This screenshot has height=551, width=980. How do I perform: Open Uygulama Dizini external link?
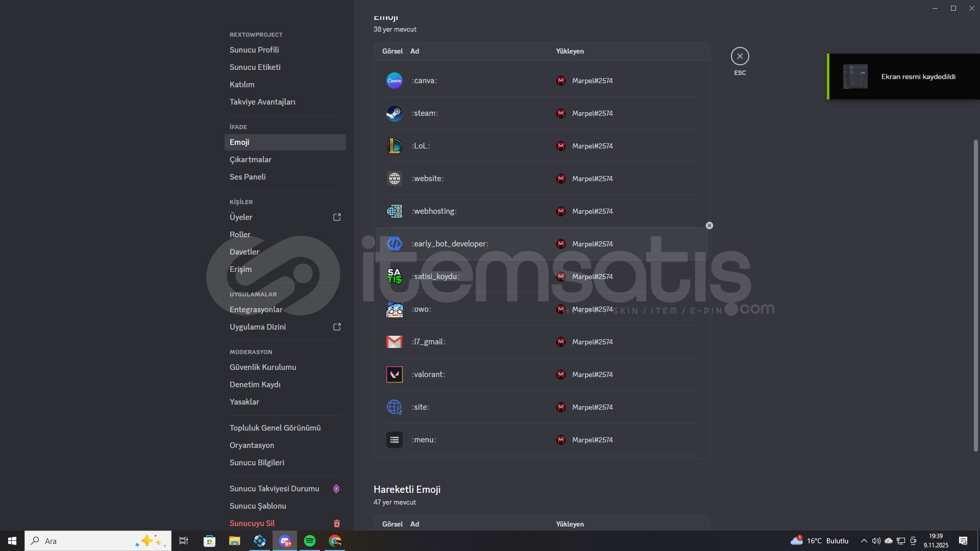337,327
